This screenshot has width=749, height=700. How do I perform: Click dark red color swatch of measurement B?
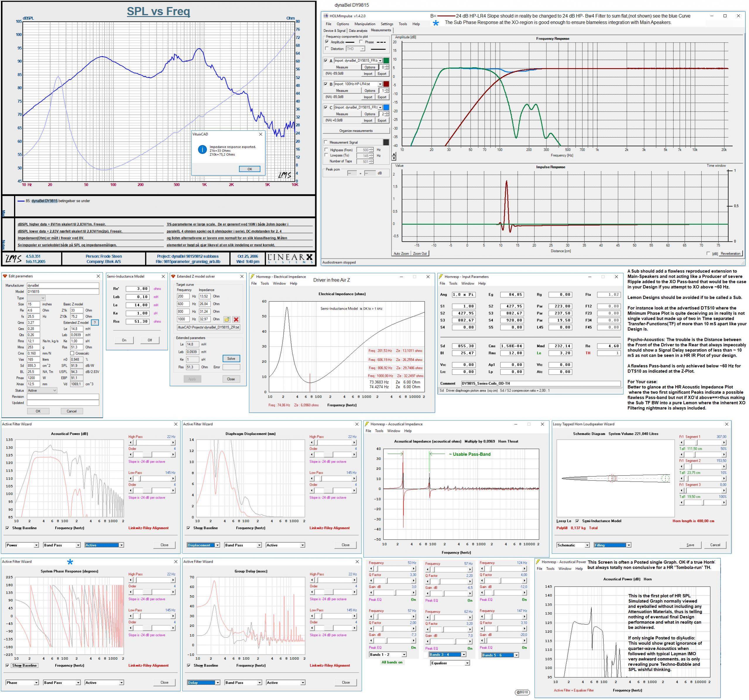click(x=386, y=84)
